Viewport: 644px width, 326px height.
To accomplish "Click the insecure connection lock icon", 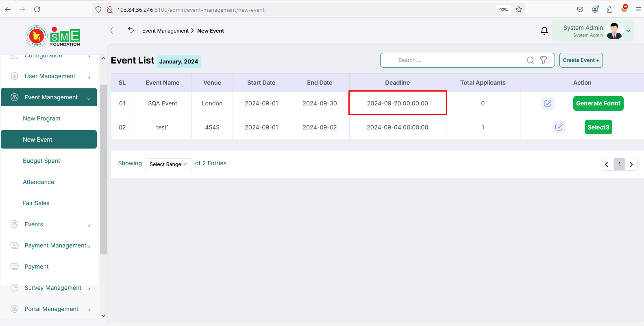I will point(109,9).
